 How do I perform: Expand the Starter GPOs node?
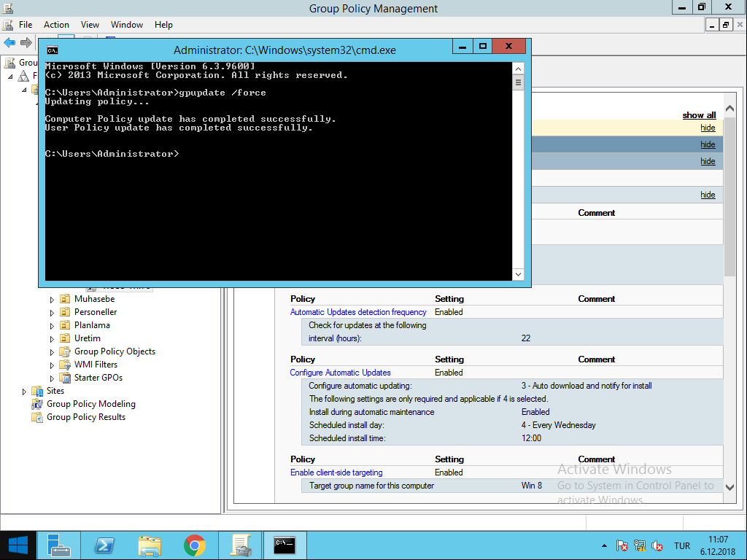click(x=52, y=378)
